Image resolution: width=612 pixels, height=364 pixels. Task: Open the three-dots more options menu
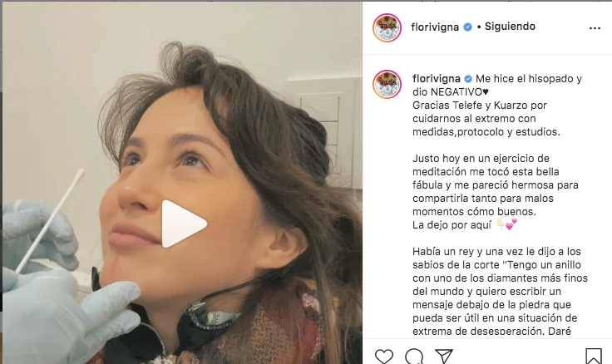click(595, 28)
